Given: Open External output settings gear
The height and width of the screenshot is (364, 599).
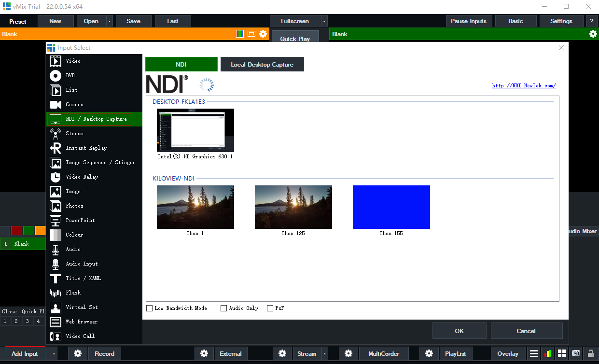Looking at the screenshot, I should point(204,353).
